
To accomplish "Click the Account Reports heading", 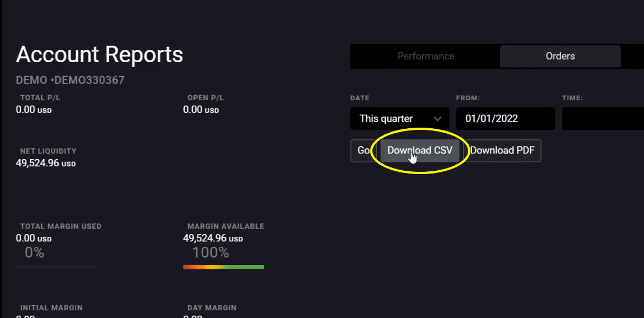I will point(100,55).
